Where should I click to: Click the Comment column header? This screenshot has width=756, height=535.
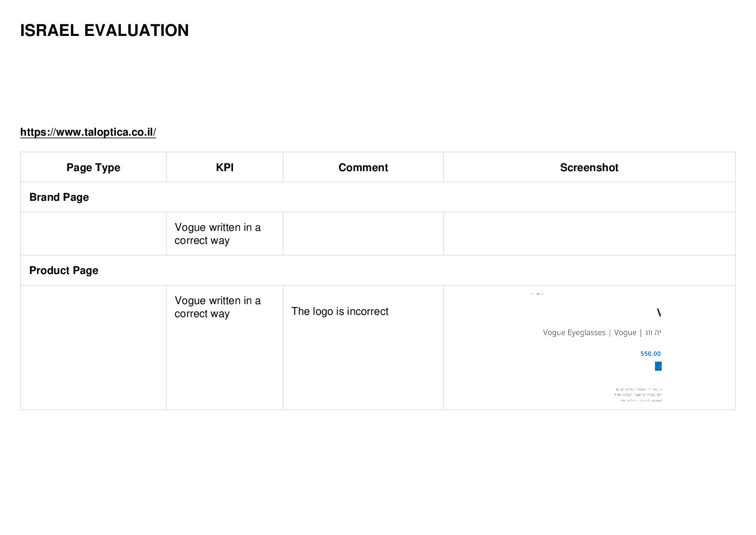tap(363, 167)
